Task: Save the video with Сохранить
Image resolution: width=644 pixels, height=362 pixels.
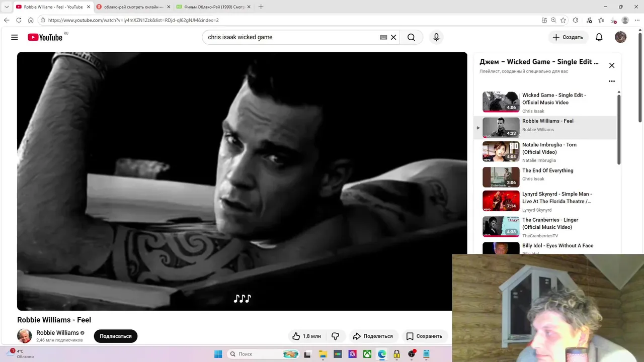Action: [x=424, y=336]
